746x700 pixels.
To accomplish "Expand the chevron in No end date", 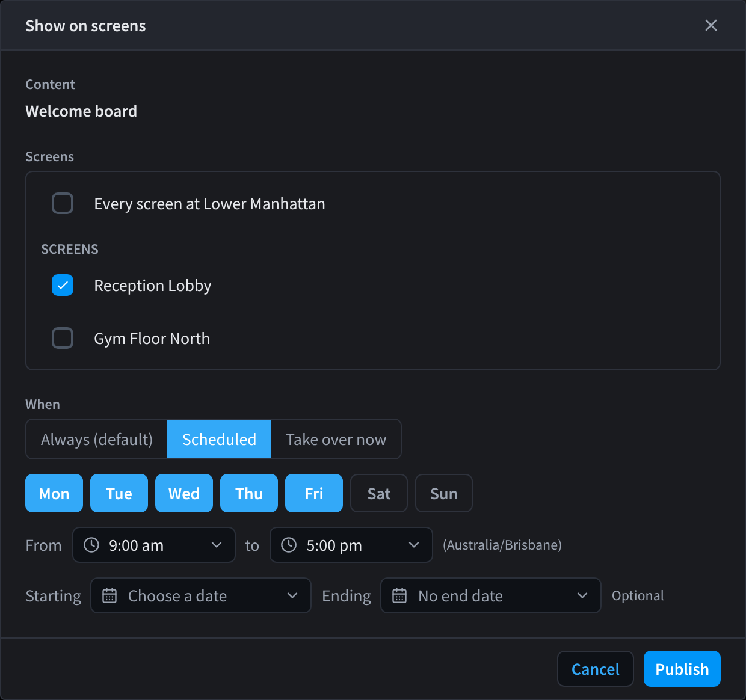I will (582, 595).
